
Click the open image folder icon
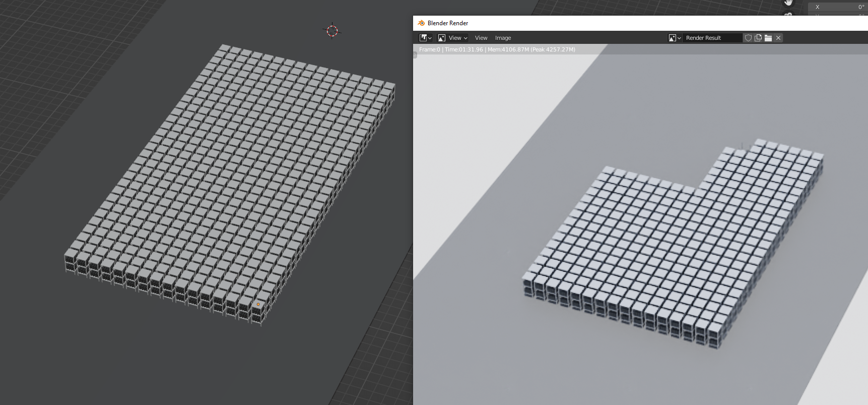pyautogui.click(x=768, y=38)
